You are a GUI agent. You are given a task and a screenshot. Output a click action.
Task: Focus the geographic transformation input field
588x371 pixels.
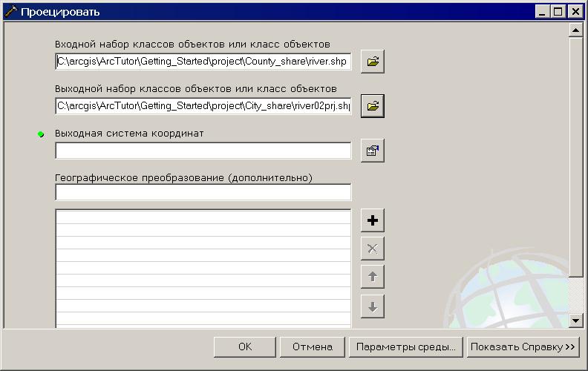click(x=203, y=192)
